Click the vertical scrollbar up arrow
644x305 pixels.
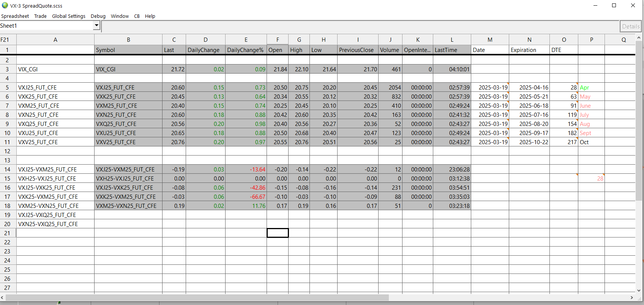pos(639,38)
